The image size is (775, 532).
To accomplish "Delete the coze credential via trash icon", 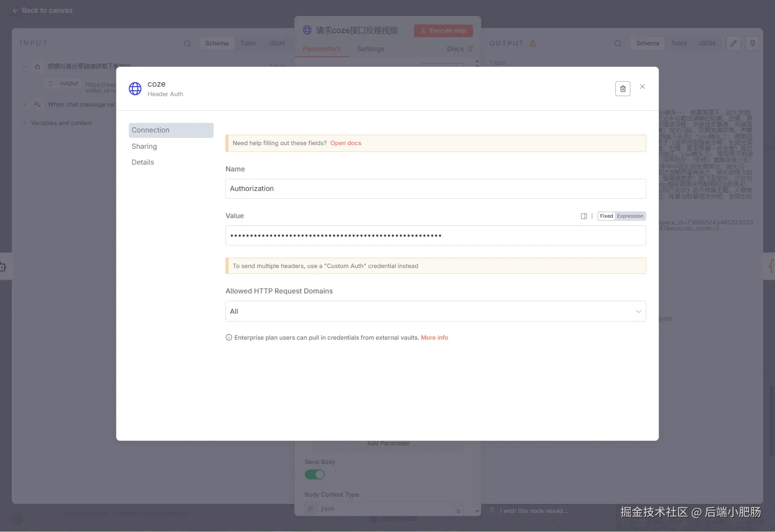I will 623,88.
